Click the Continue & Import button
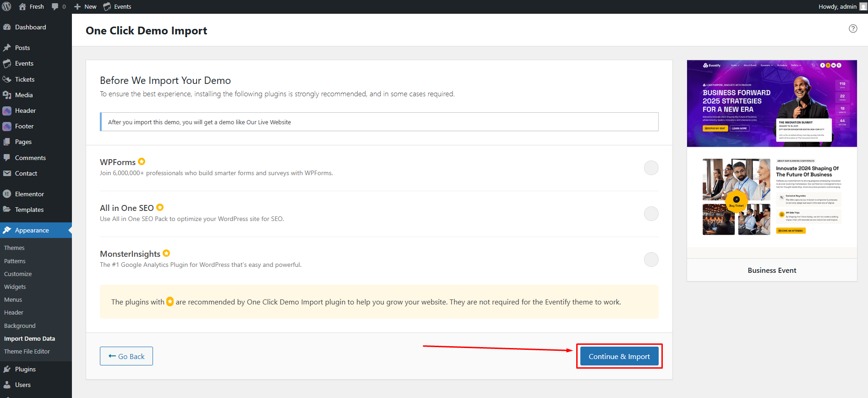This screenshot has width=868, height=398. tap(619, 356)
